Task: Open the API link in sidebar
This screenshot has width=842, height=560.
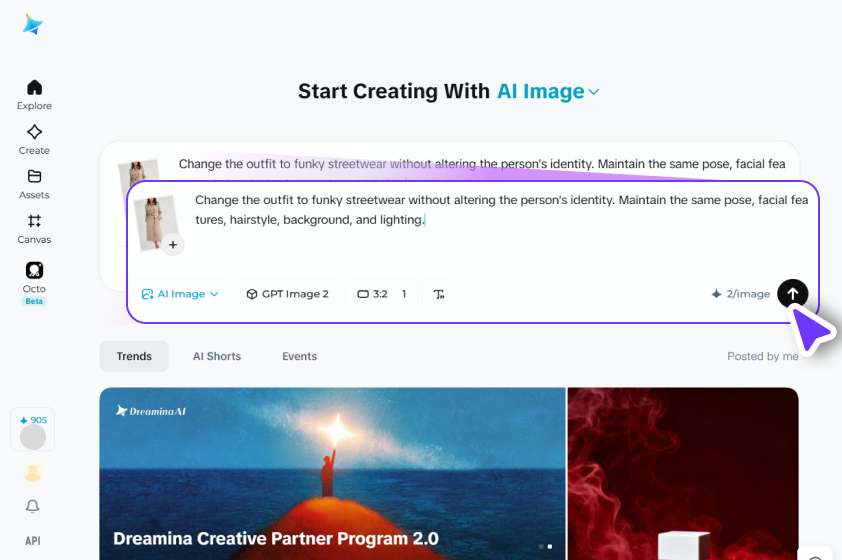Action: click(33, 541)
